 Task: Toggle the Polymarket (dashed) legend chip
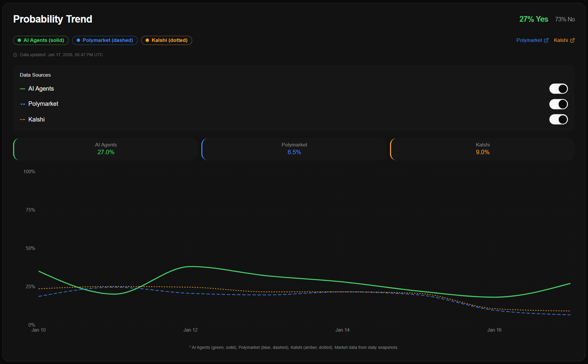pyautogui.click(x=105, y=40)
